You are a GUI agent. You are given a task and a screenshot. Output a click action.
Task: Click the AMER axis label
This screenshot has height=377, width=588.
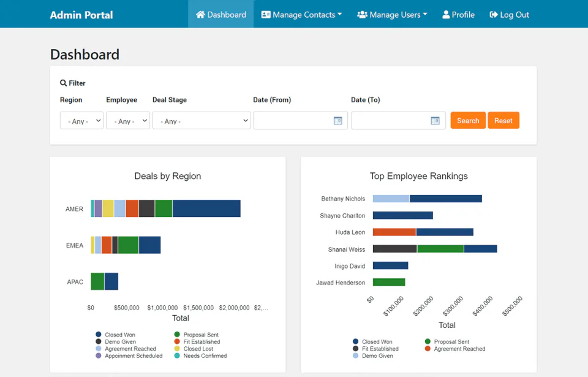click(74, 209)
